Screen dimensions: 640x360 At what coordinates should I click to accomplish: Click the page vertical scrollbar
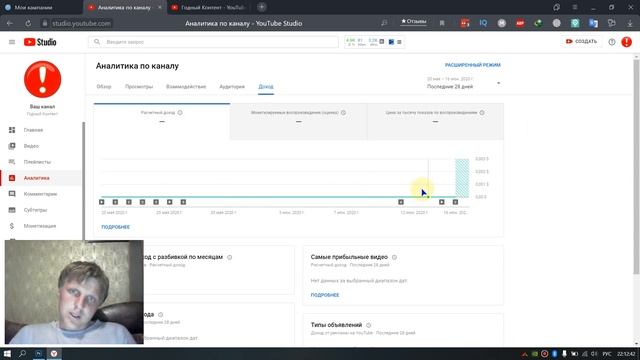[x=636, y=167]
